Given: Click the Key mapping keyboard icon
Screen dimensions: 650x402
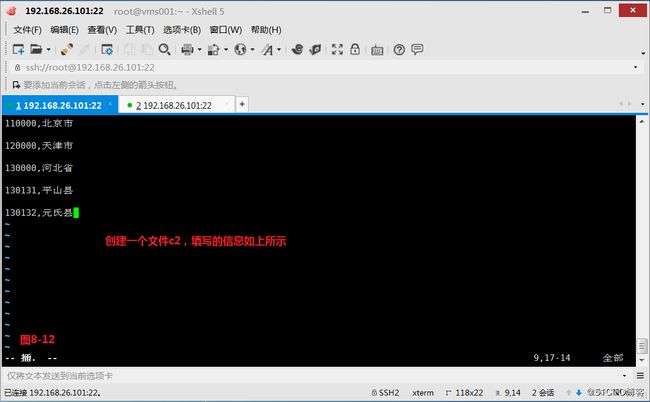Looking at the screenshot, I should [377, 50].
